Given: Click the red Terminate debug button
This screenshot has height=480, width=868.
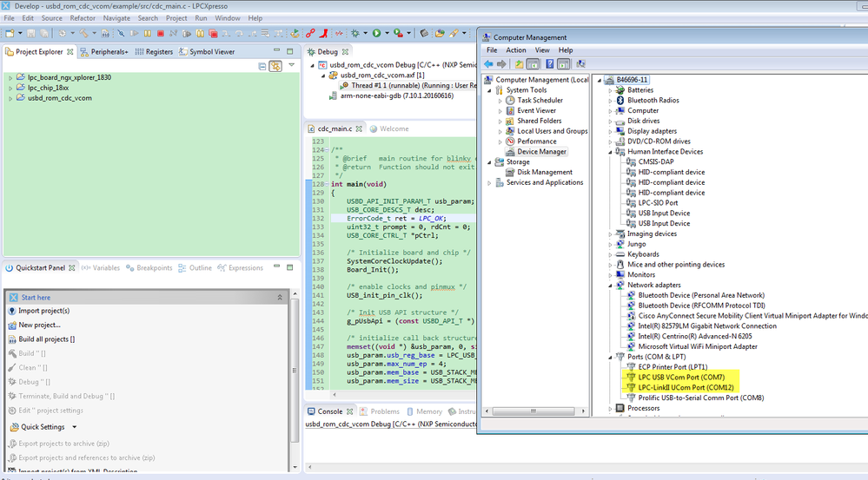Looking at the screenshot, I should (x=161, y=33).
